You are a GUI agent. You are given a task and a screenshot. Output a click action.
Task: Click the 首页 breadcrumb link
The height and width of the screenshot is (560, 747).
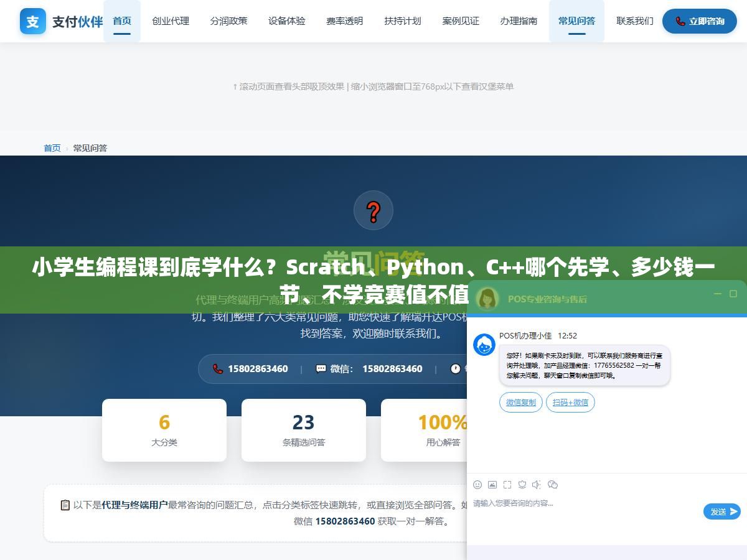tap(52, 148)
